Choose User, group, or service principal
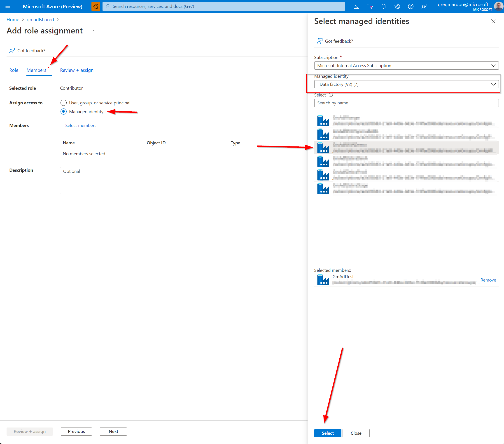The image size is (504, 444). tap(63, 103)
